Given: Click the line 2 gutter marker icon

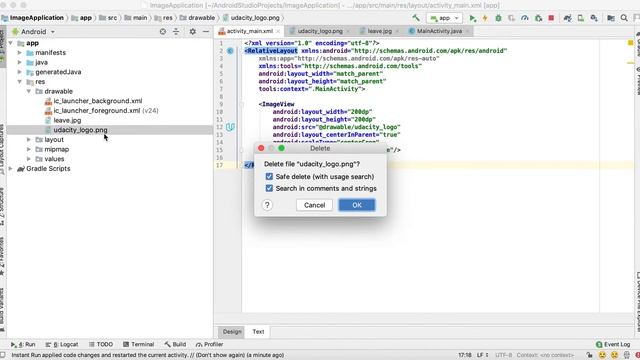Looking at the screenshot, I should tap(230, 51).
